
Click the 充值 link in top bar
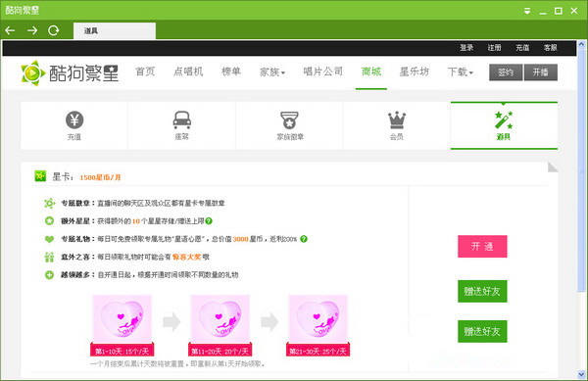(522, 48)
